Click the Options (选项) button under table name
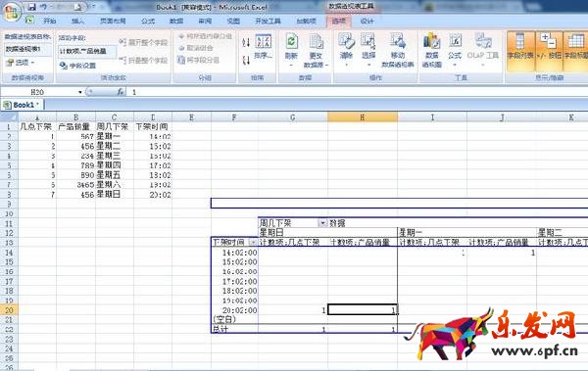Screen dimensions: 588x371 (21, 63)
